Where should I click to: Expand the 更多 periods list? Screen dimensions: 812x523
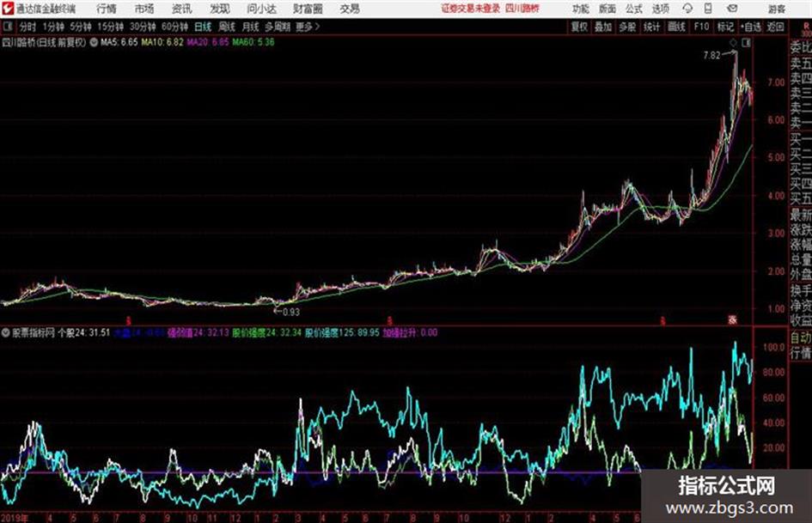[x=308, y=27]
